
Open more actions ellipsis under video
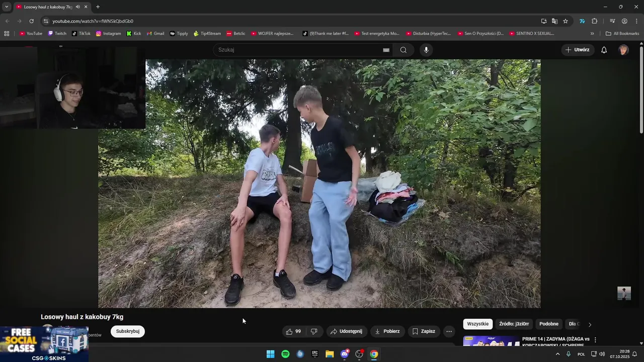point(449,331)
